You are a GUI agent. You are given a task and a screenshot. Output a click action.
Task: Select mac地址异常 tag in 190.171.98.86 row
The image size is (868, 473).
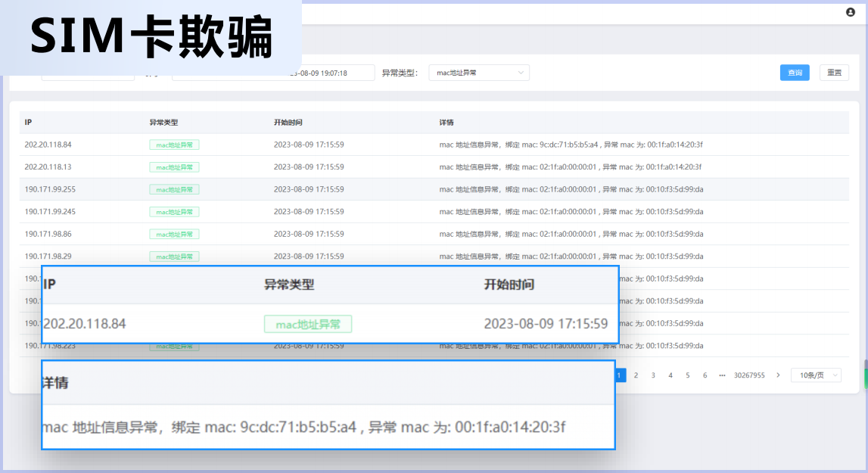pyautogui.click(x=174, y=235)
